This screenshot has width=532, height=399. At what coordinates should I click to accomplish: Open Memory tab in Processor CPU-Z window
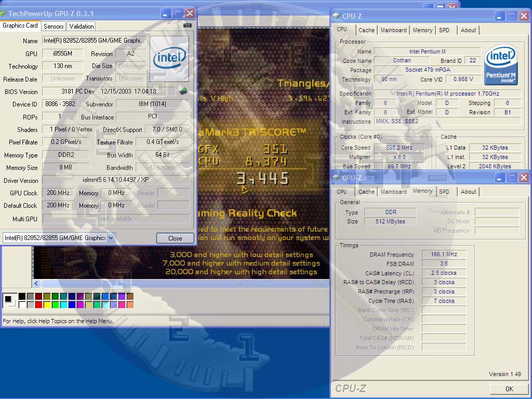coord(423,30)
